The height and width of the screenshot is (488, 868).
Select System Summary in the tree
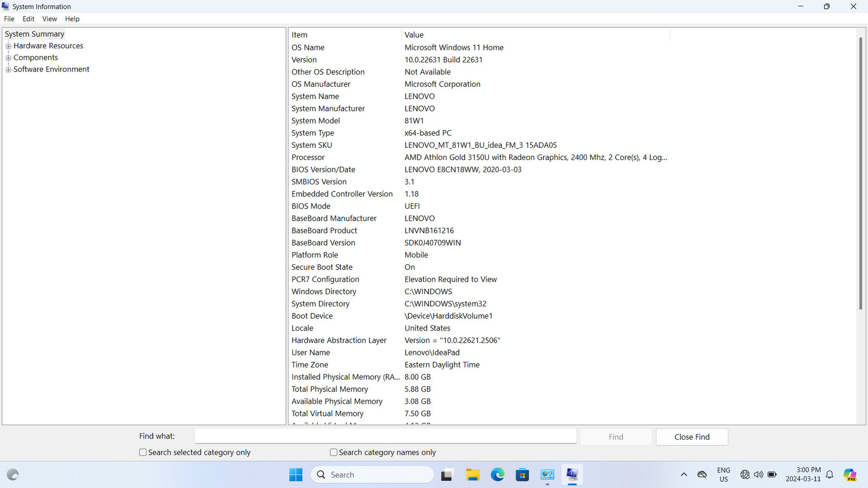tap(35, 34)
